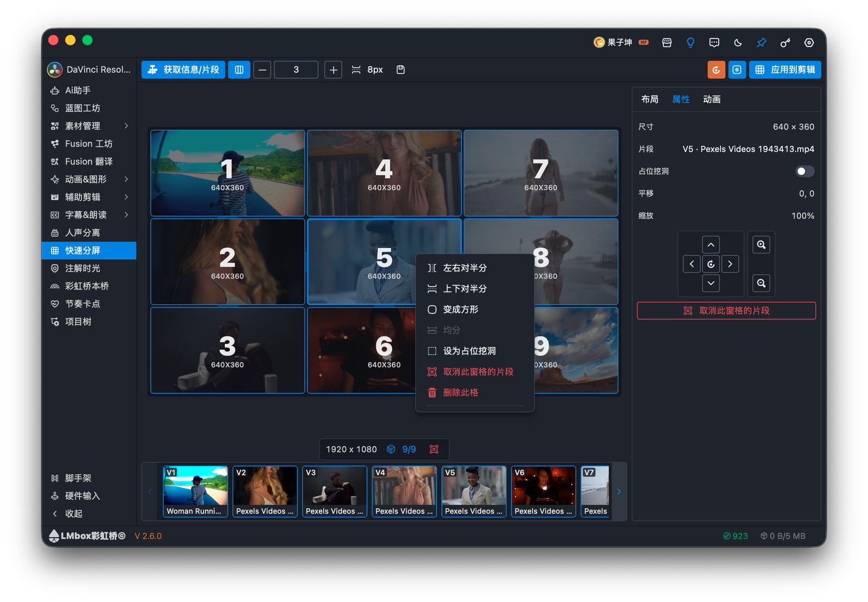Open the chat feedback icon
Screen dimensions: 868x602
point(714,43)
